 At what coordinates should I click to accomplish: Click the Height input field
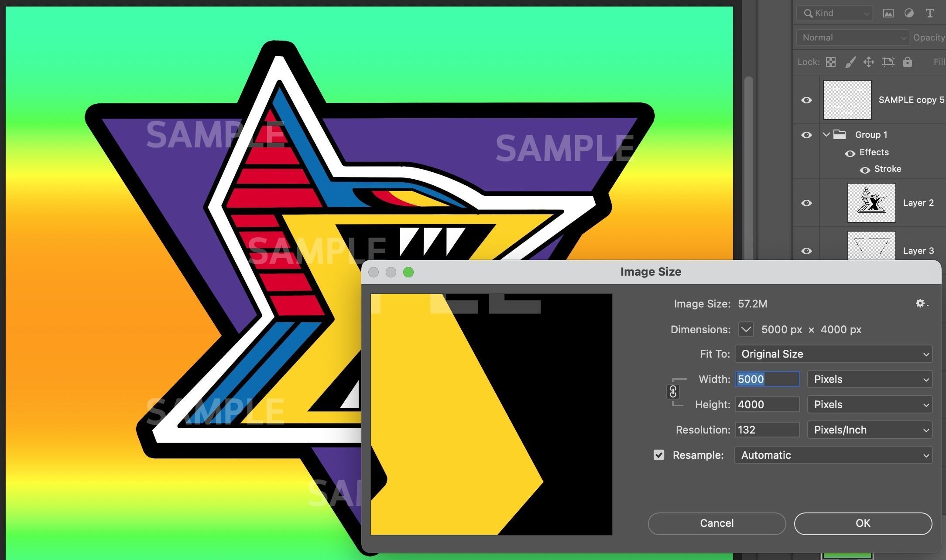767,404
